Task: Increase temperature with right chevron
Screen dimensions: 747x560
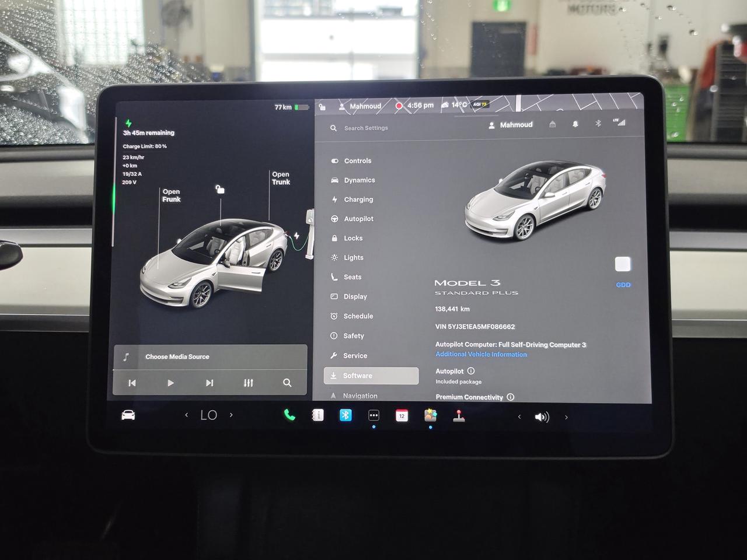Action: (231, 415)
